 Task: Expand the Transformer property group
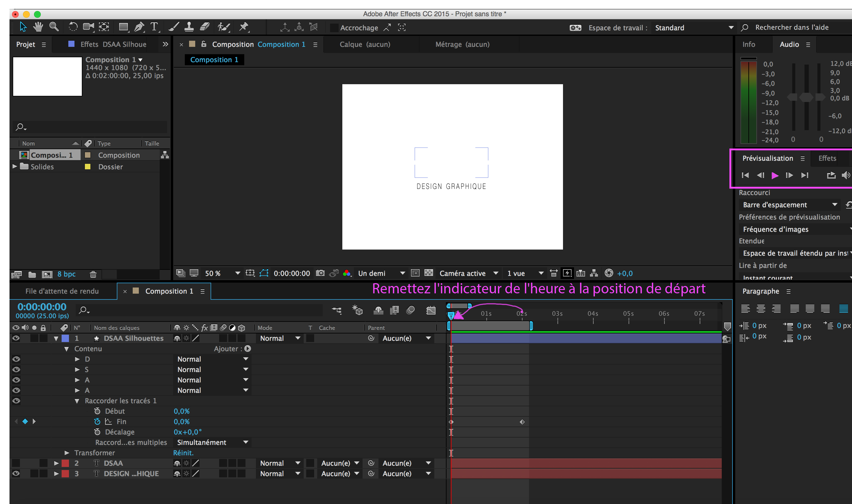[x=67, y=453]
